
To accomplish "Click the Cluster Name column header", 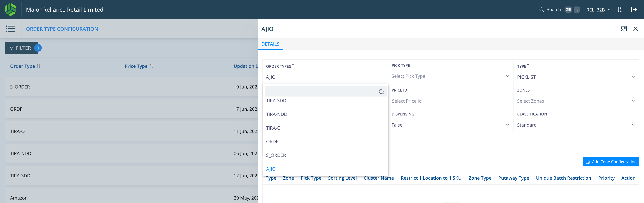I will point(379,178).
